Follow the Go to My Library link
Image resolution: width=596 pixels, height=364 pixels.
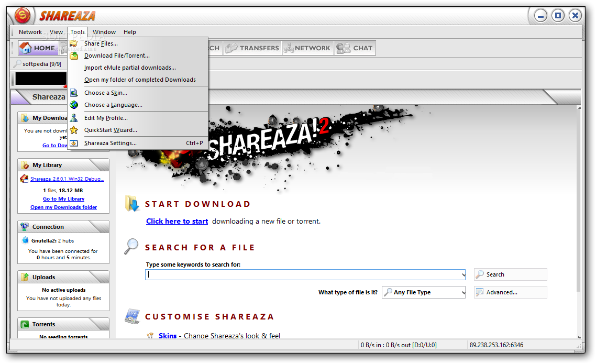[x=63, y=198]
